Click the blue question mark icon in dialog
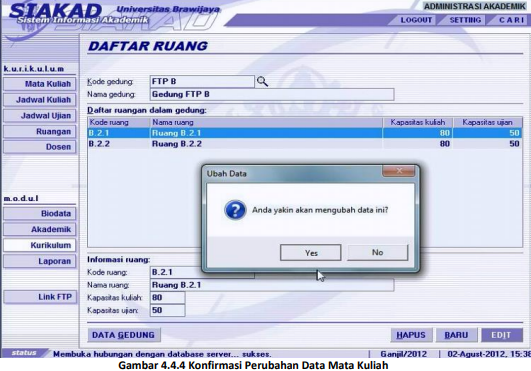The width and height of the screenshot is (531, 371). click(x=235, y=210)
